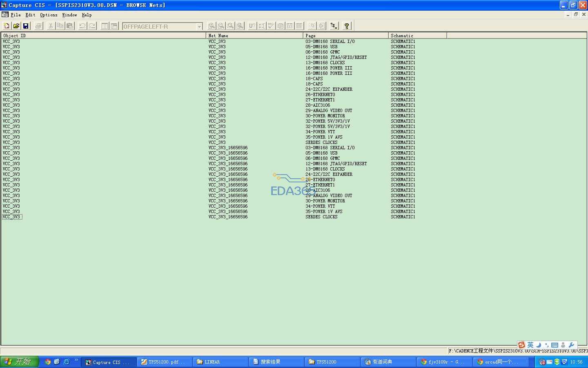Open the Options menu
The width and height of the screenshot is (588, 368).
[49, 15]
